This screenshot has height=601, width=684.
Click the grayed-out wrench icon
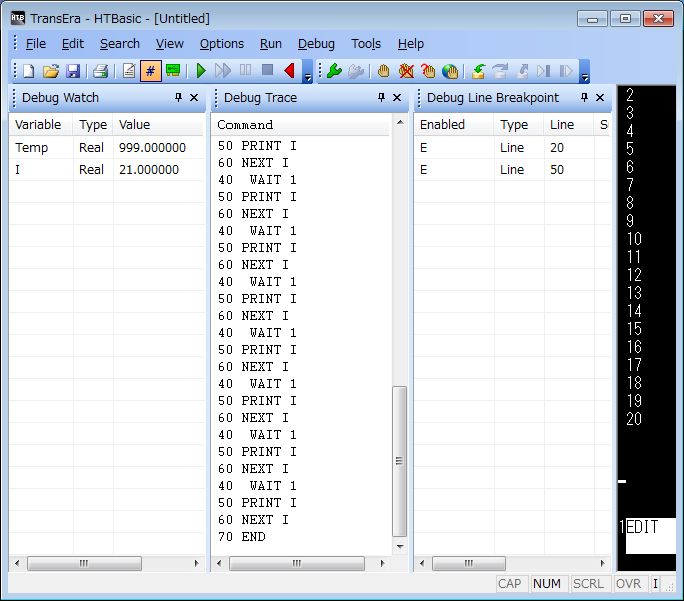point(356,71)
